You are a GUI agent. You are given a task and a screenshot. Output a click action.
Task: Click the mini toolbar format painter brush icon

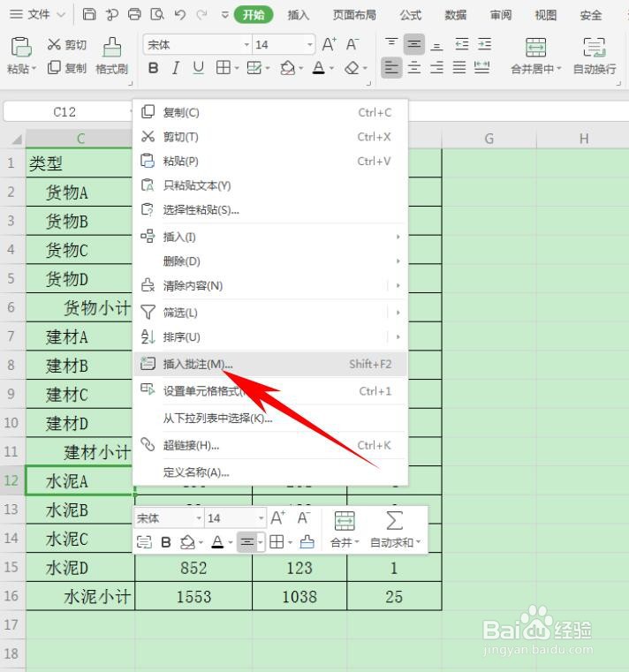pyautogui.click(x=307, y=542)
